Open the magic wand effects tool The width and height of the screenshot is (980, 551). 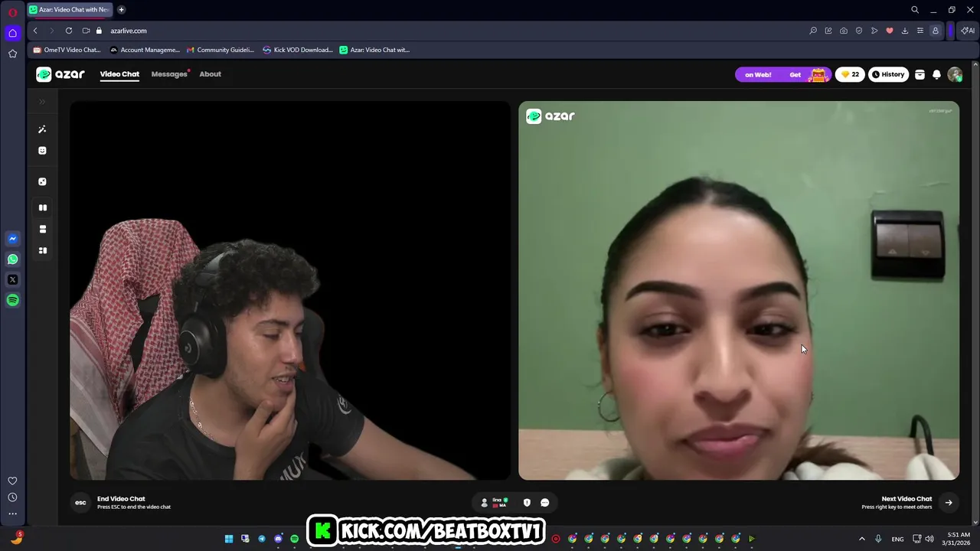pos(42,129)
